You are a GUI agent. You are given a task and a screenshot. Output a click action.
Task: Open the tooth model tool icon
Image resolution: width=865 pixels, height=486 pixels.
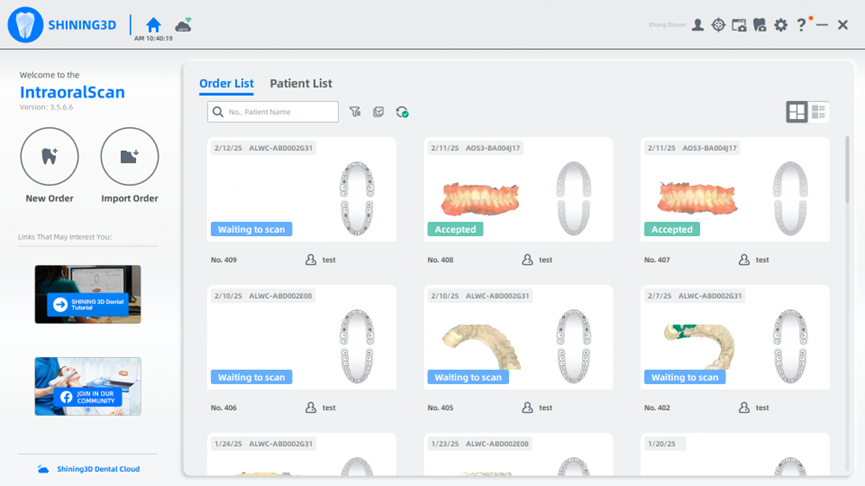[x=760, y=25]
